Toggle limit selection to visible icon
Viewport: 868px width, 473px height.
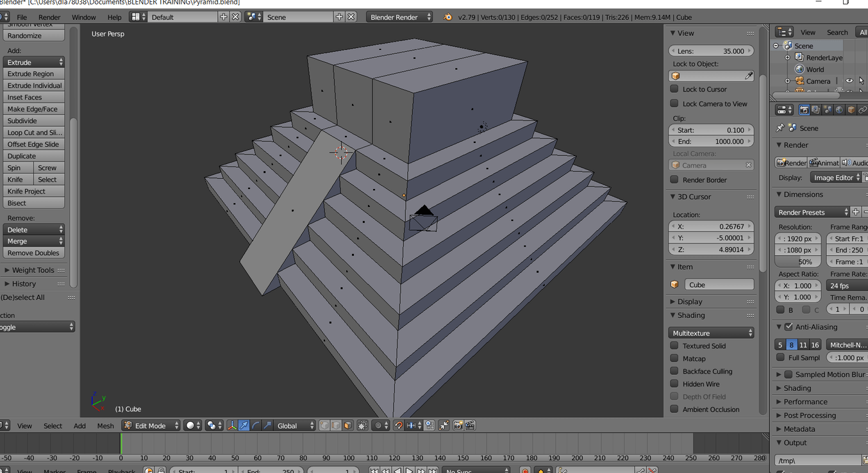coord(363,426)
